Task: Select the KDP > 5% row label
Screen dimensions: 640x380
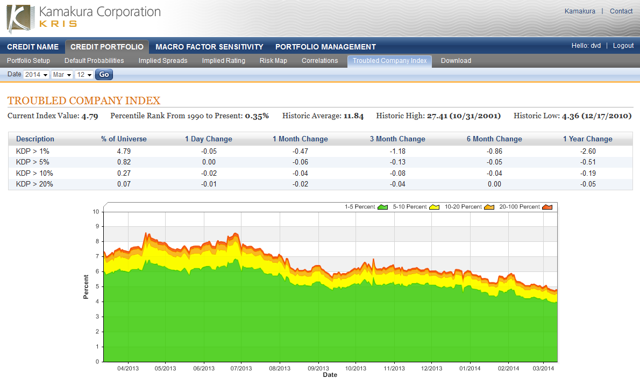Action: pyautogui.click(x=32, y=162)
